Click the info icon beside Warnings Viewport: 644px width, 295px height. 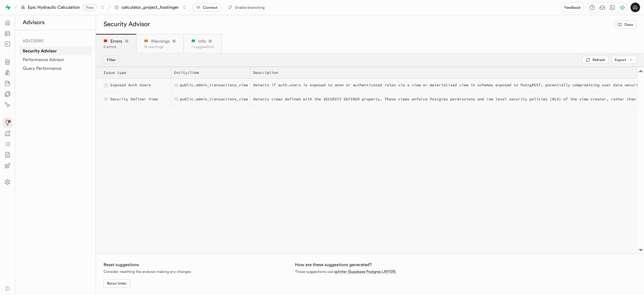(174, 41)
